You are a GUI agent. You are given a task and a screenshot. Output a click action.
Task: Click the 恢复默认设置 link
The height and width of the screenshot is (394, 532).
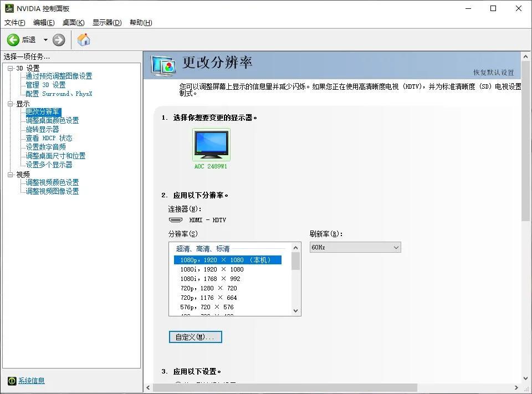pyautogui.click(x=492, y=73)
